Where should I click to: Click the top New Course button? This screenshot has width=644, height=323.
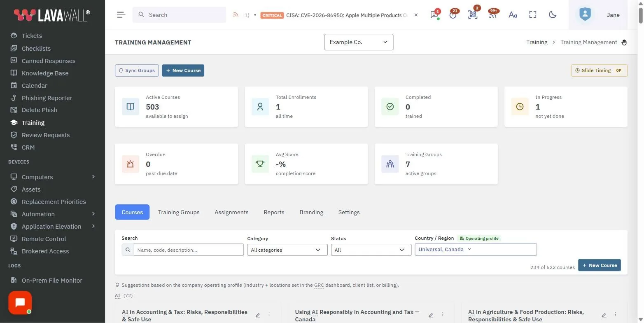click(x=183, y=70)
